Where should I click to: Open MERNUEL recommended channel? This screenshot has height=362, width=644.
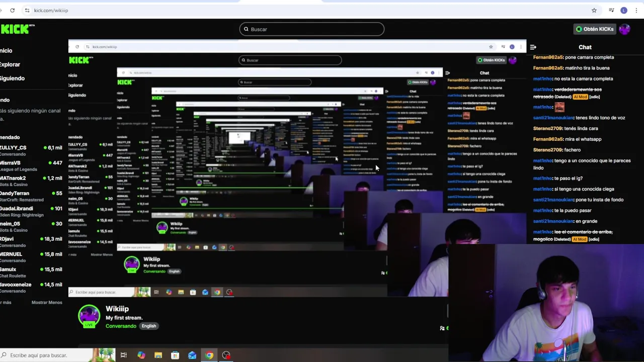point(31,256)
